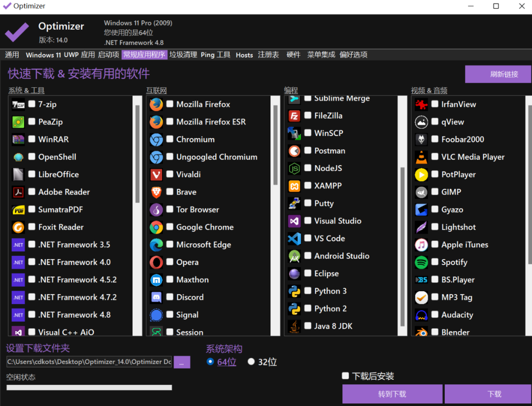Open the 通用 tab

coord(12,55)
